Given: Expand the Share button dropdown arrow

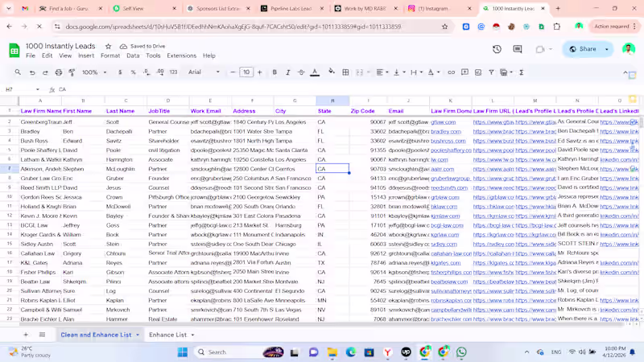Looking at the screenshot, I should [607, 49].
